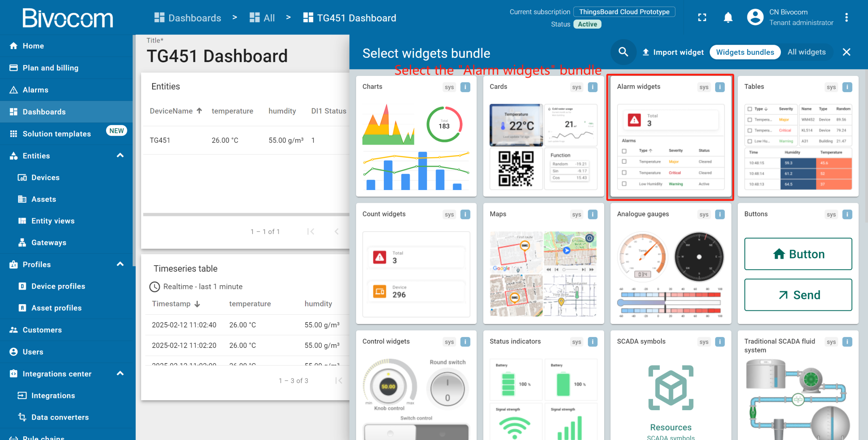
Task: Collapse the Entities sidebar section
Action: click(x=120, y=155)
